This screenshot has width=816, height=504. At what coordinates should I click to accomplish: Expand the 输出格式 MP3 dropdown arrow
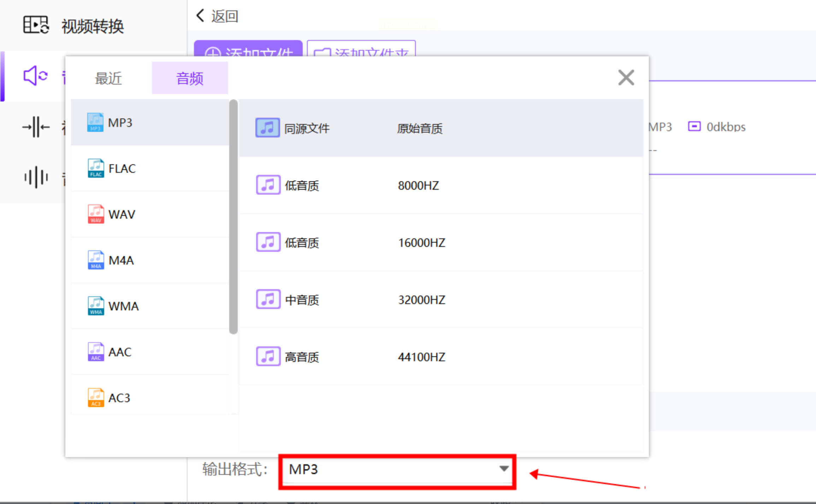pyautogui.click(x=504, y=469)
